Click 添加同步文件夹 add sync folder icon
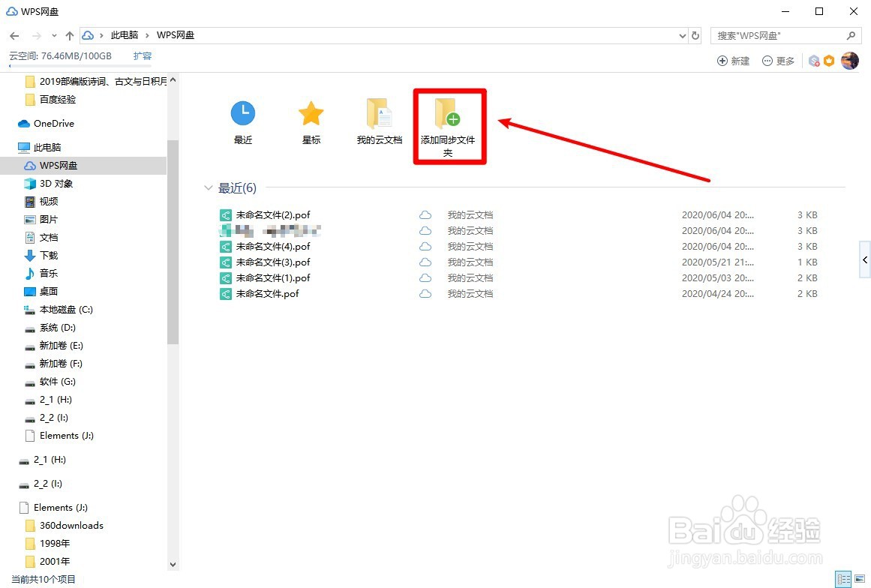871x588 pixels. pyautogui.click(x=449, y=113)
